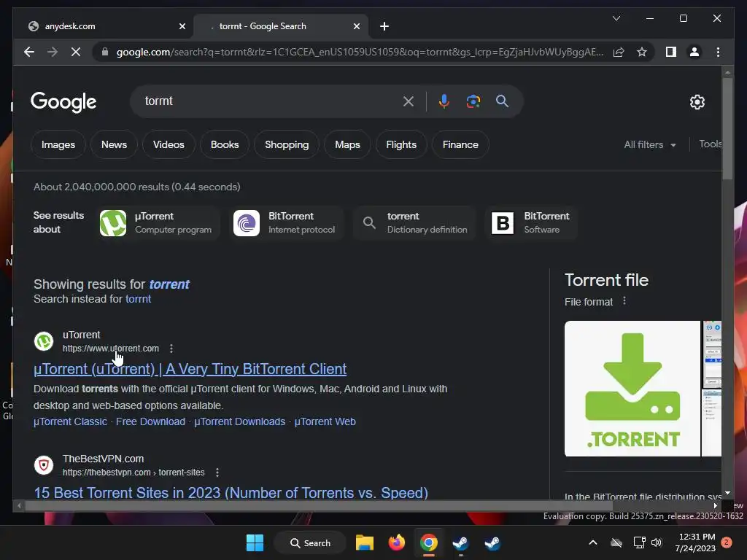Image resolution: width=747 pixels, height=560 pixels.
Task: Select BitTorrent Software chip
Action: 531,222
